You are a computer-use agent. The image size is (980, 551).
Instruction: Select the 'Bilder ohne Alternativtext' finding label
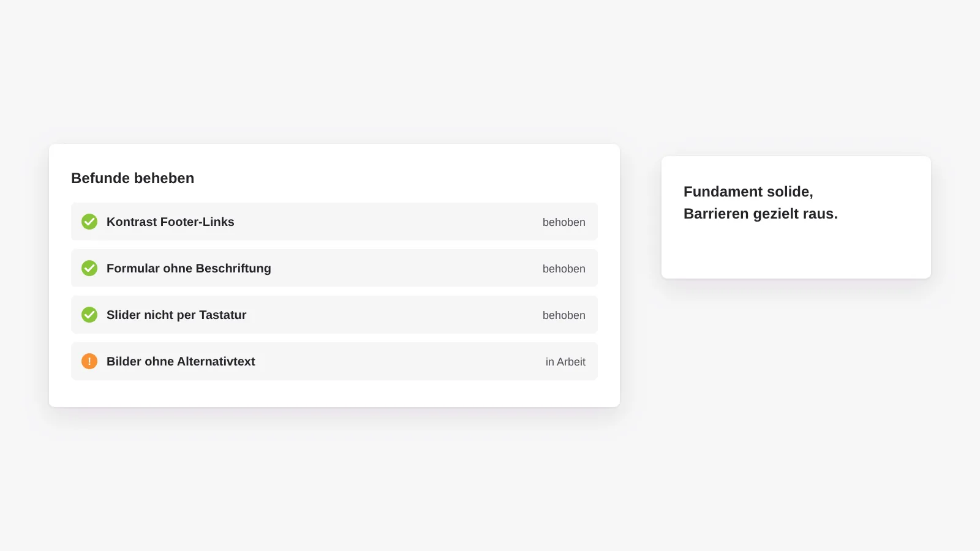click(x=181, y=361)
